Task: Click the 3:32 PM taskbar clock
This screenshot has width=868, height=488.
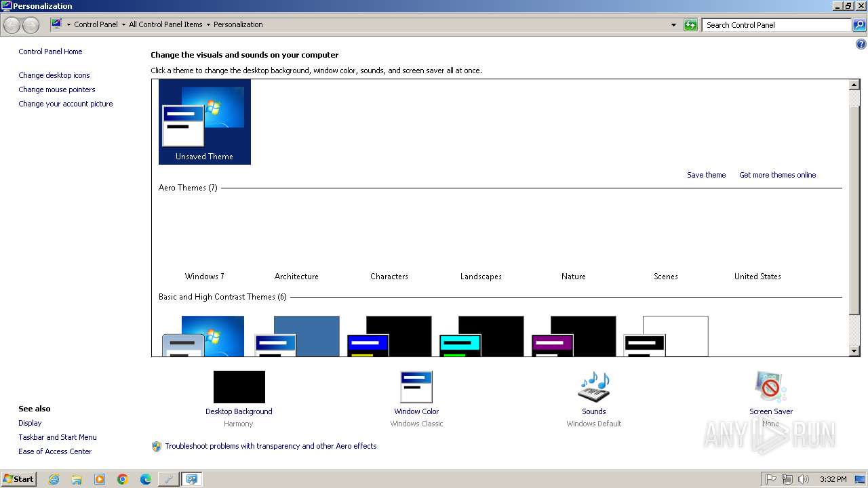Action: click(833, 479)
